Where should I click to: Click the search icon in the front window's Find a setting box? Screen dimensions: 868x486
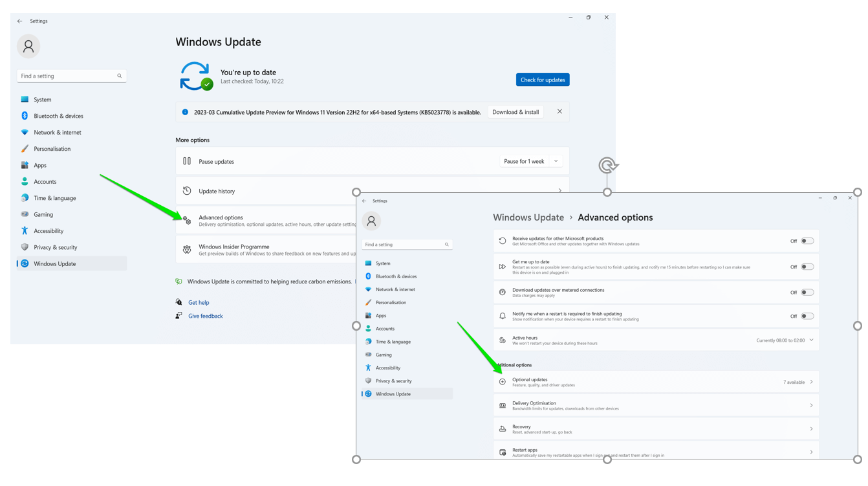point(446,245)
